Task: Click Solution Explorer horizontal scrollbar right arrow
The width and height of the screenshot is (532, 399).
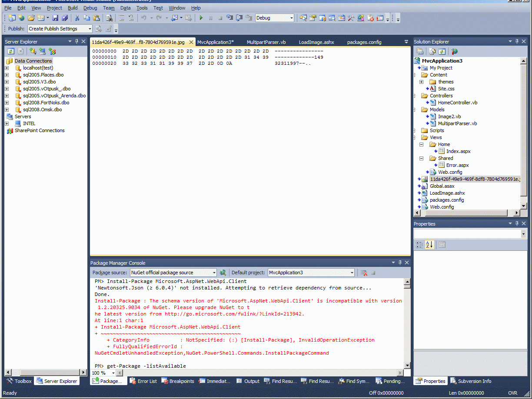Action: tap(517, 213)
